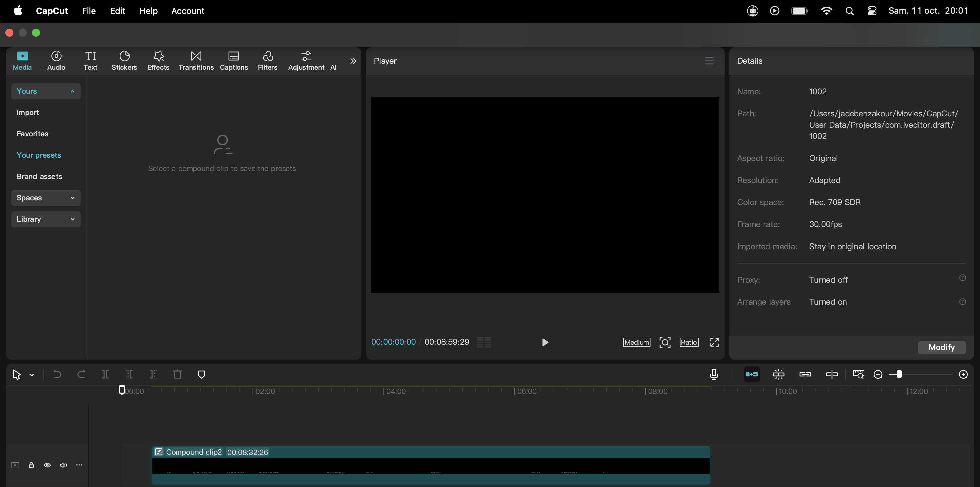The width and height of the screenshot is (980, 487).
Task: Click the microphone record voiceover icon
Action: [x=714, y=374]
